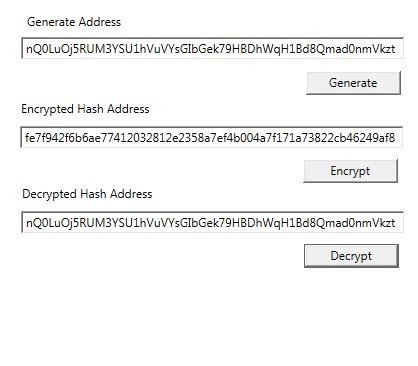Focus the Encrypted Hash Address text field
418x366 pixels.
212,137
